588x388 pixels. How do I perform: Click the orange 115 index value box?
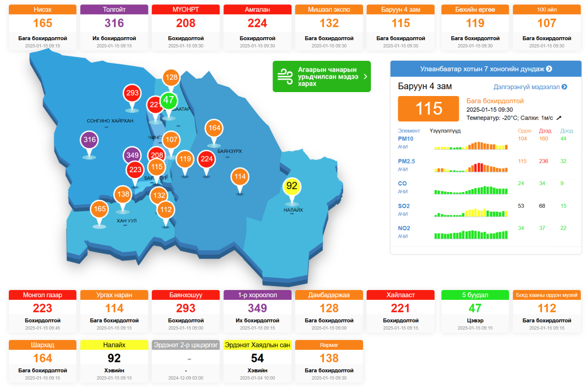pyautogui.click(x=429, y=108)
